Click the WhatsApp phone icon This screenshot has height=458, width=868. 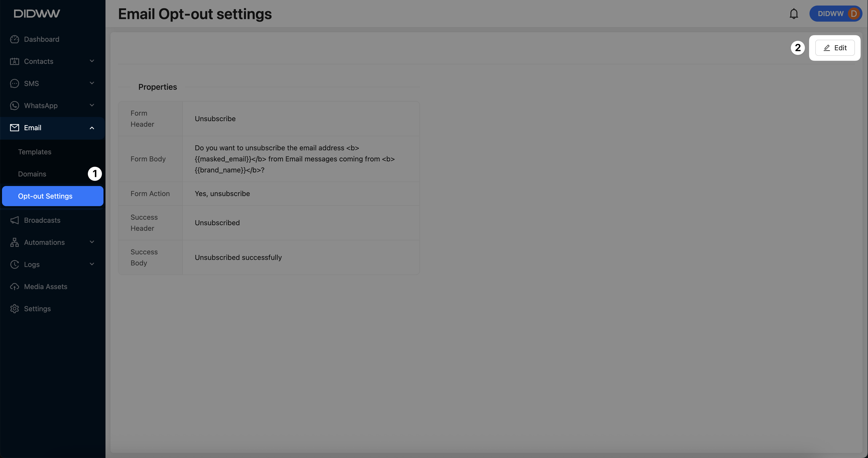tap(15, 106)
